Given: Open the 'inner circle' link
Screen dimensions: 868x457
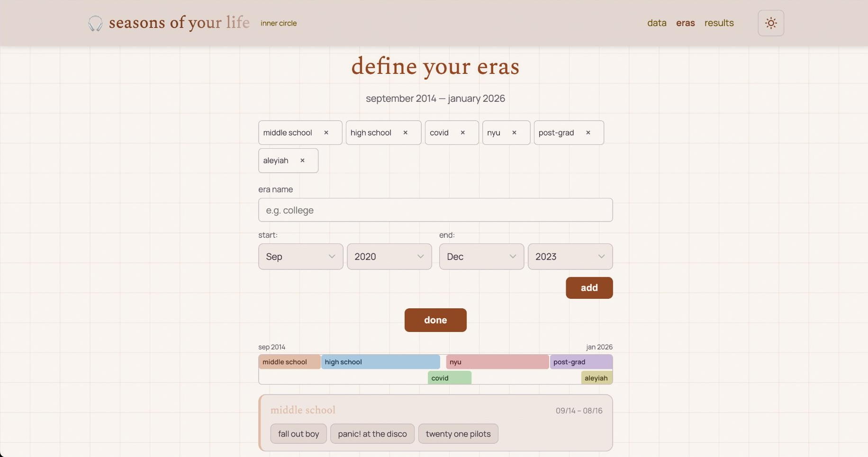Looking at the screenshot, I should [x=278, y=23].
